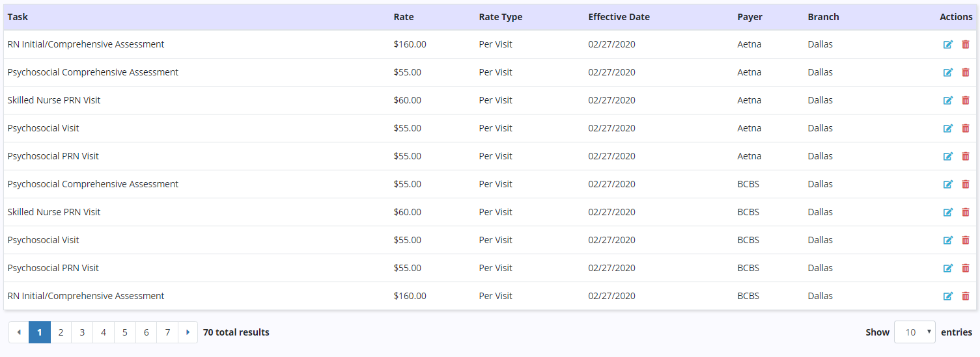Delete the Aetna RN Initial/Comprehensive Assessment rate
This screenshot has width=980, height=357.
(966, 45)
